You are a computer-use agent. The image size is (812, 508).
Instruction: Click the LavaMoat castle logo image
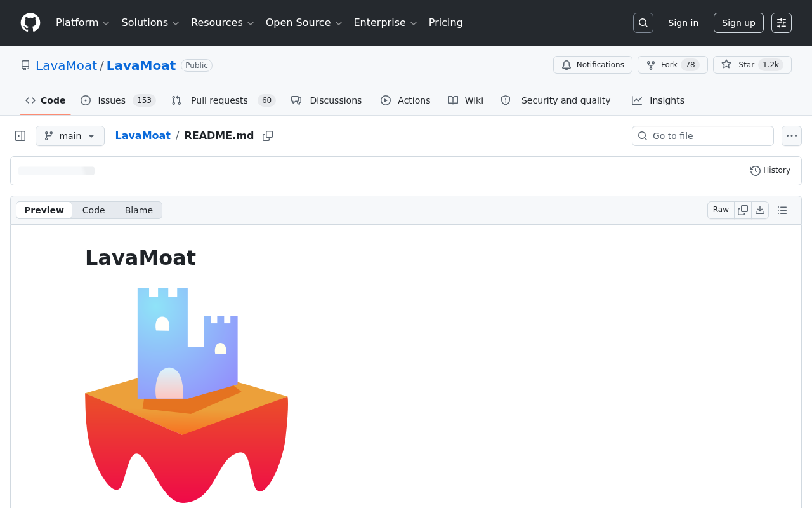[187, 395]
